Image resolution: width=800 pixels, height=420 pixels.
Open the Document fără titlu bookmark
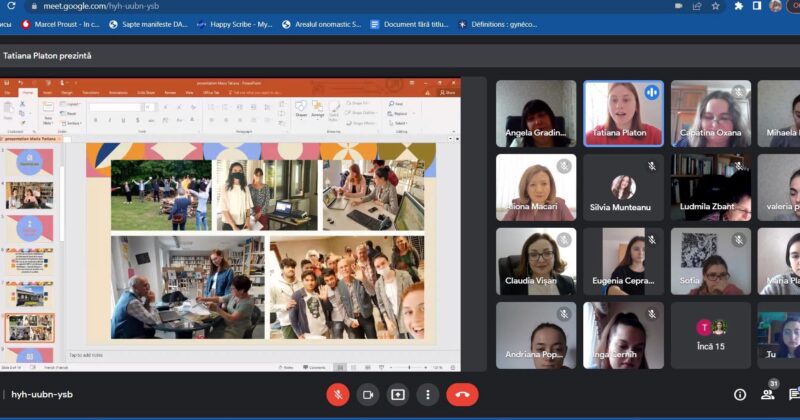click(x=409, y=24)
